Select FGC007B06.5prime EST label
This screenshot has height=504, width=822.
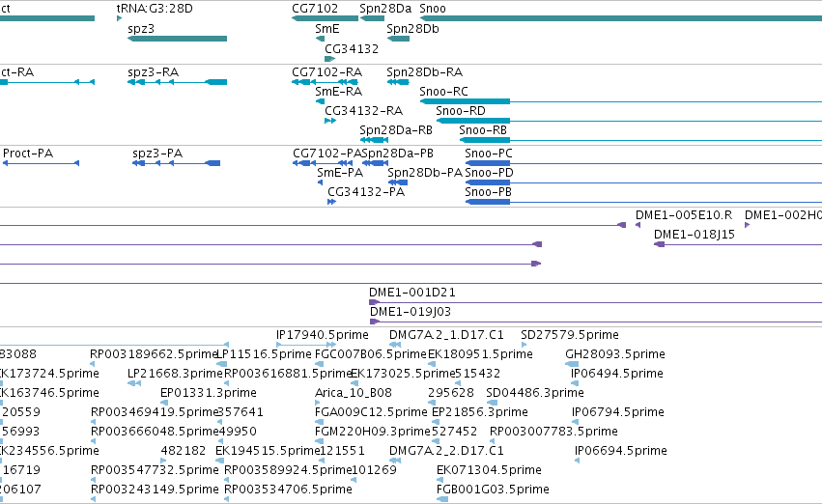[x=371, y=354]
